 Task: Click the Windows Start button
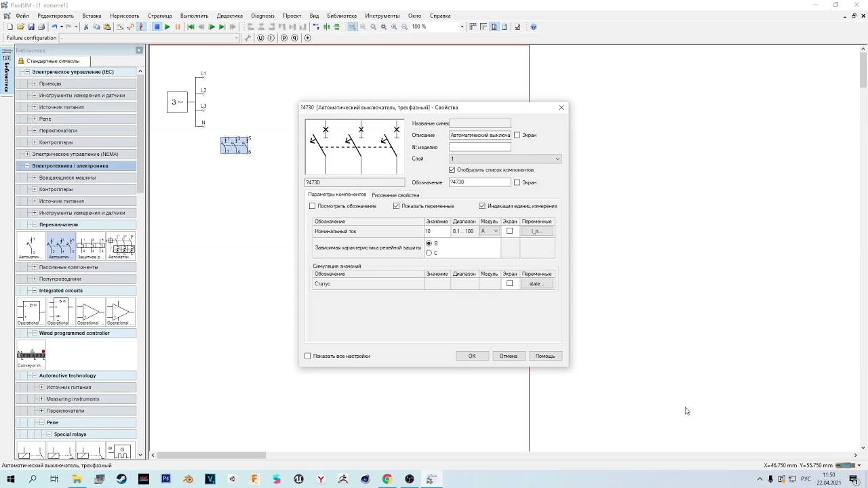point(10,479)
